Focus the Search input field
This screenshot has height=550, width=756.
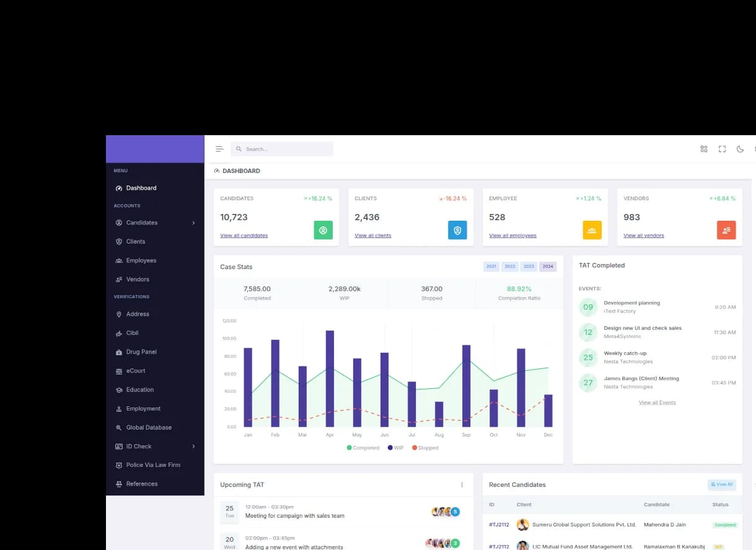tap(282, 149)
